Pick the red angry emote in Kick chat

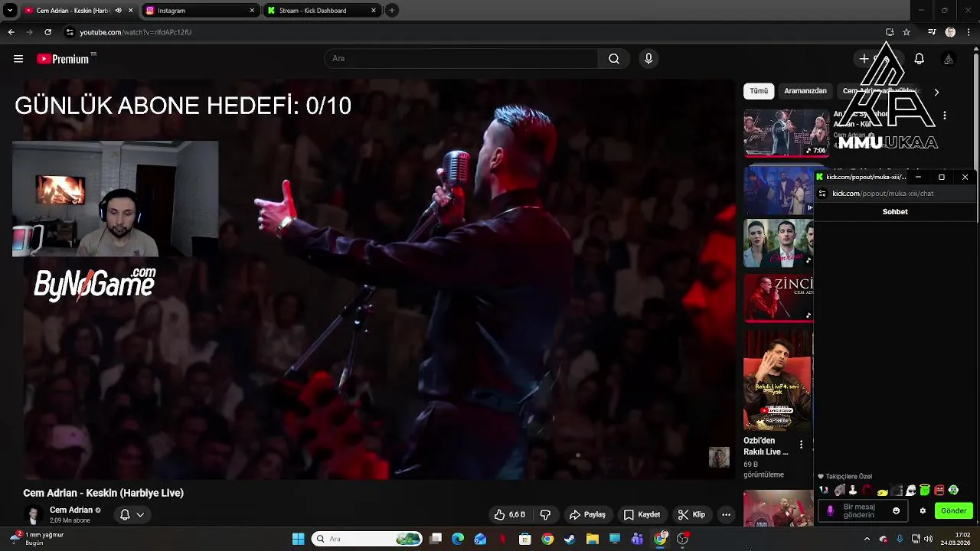[x=939, y=490]
